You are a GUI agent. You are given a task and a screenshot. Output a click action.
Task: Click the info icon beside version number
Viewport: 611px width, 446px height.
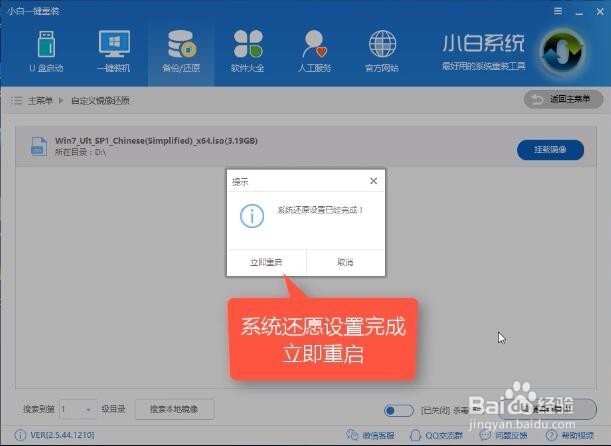pyautogui.click(x=20, y=435)
